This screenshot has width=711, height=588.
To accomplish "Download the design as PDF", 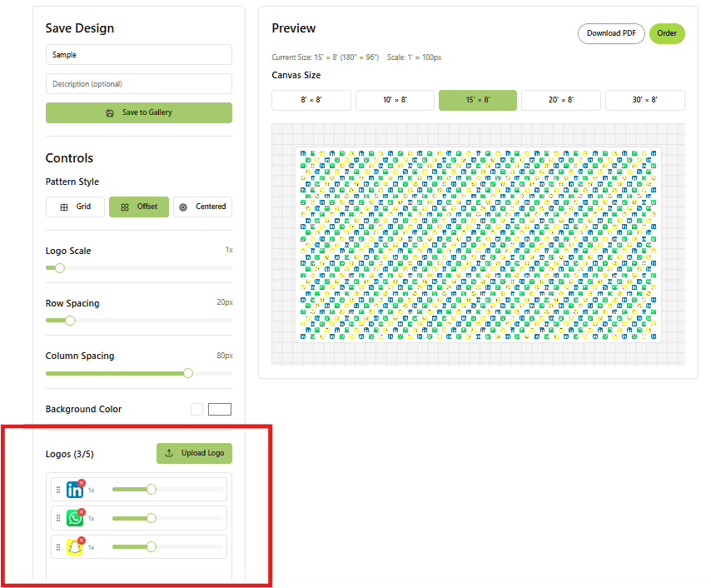I will pyautogui.click(x=611, y=33).
